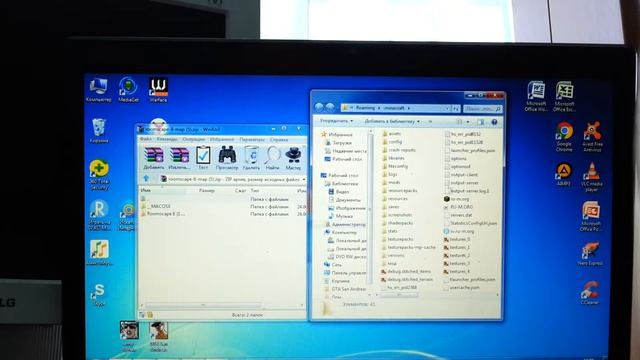Click the Roaming segment in Explorer address bar
640x360 pixels.
[x=365, y=108]
